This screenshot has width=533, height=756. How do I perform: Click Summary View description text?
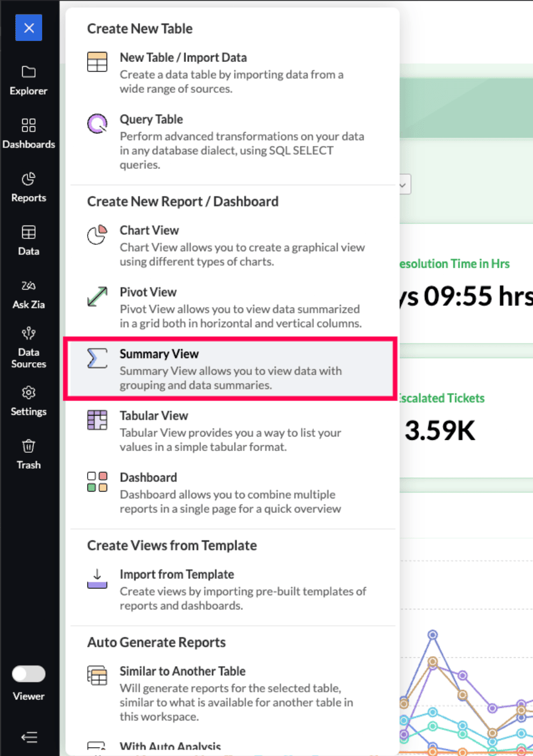pos(231,378)
